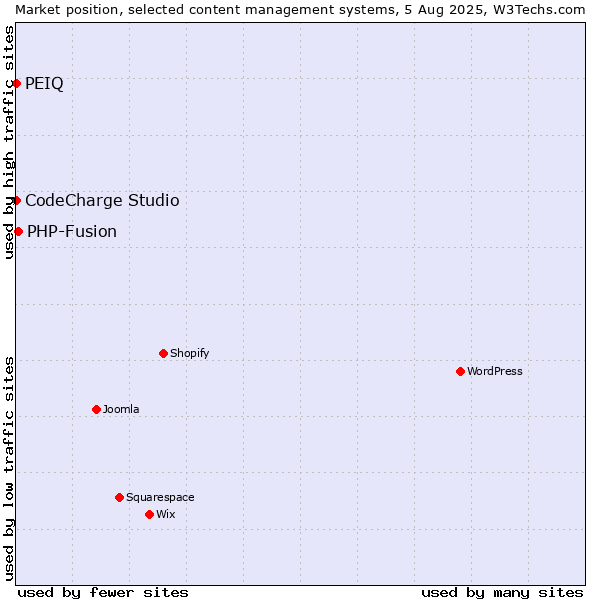Select the WordPress data point
This screenshot has height=600, width=600.
pos(460,372)
